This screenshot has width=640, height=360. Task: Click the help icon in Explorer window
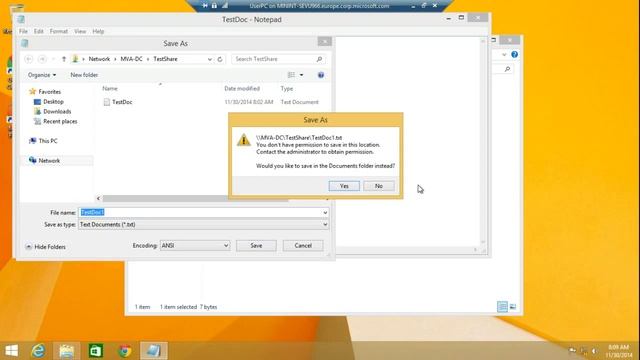point(514,55)
